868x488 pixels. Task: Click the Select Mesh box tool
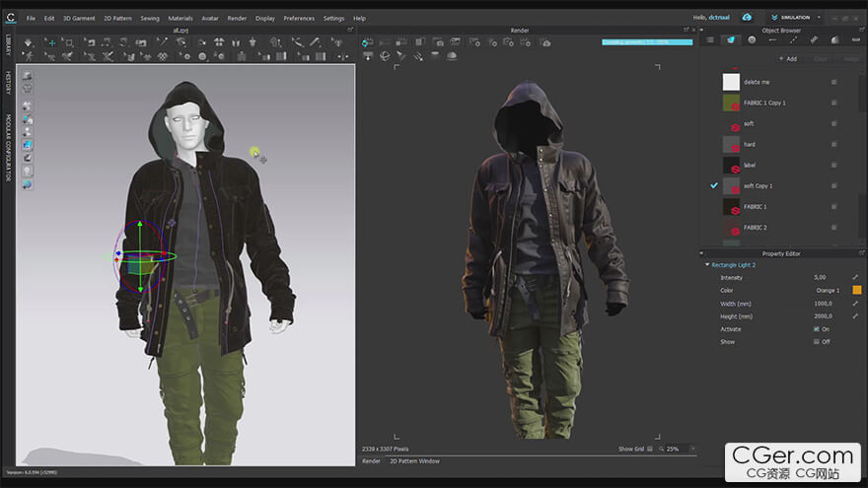tap(68, 42)
